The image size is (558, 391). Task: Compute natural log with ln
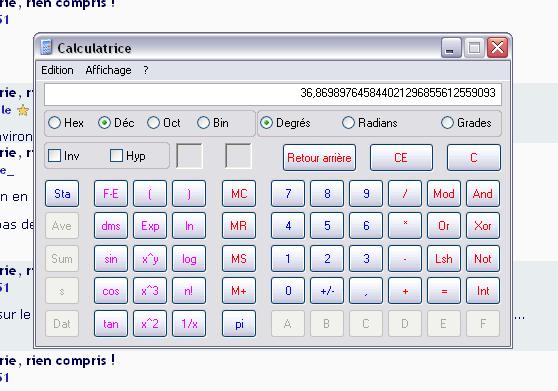(189, 226)
